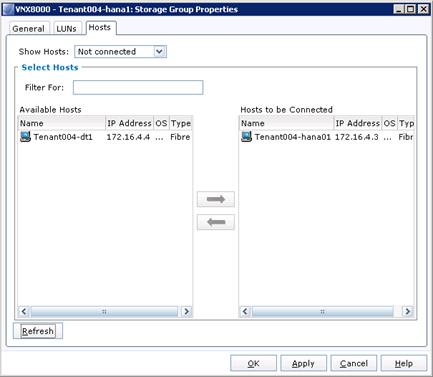Click left scroll arrow in Available Hosts
Screen dimensions: 433x377
click(24, 312)
